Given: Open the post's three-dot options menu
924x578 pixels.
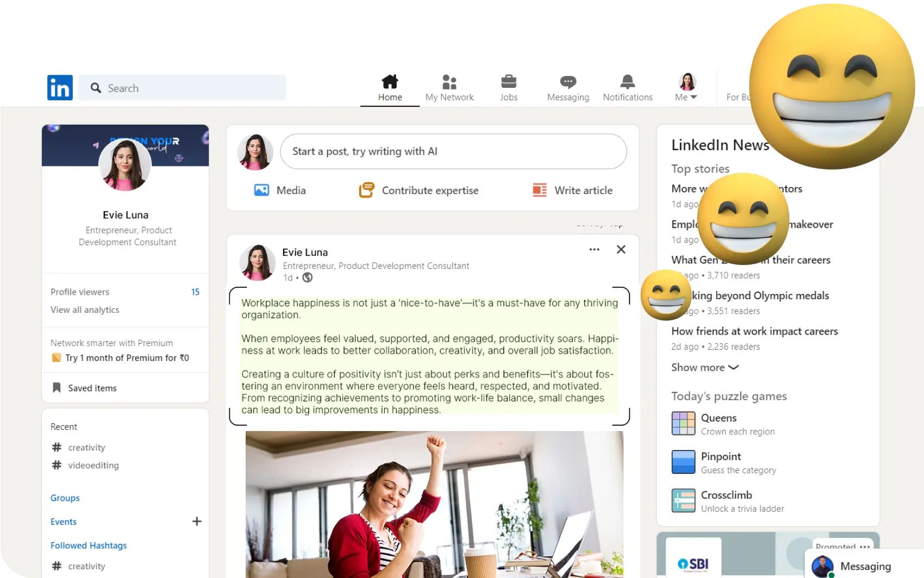Looking at the screenshot, I should (x=594, y=249).
